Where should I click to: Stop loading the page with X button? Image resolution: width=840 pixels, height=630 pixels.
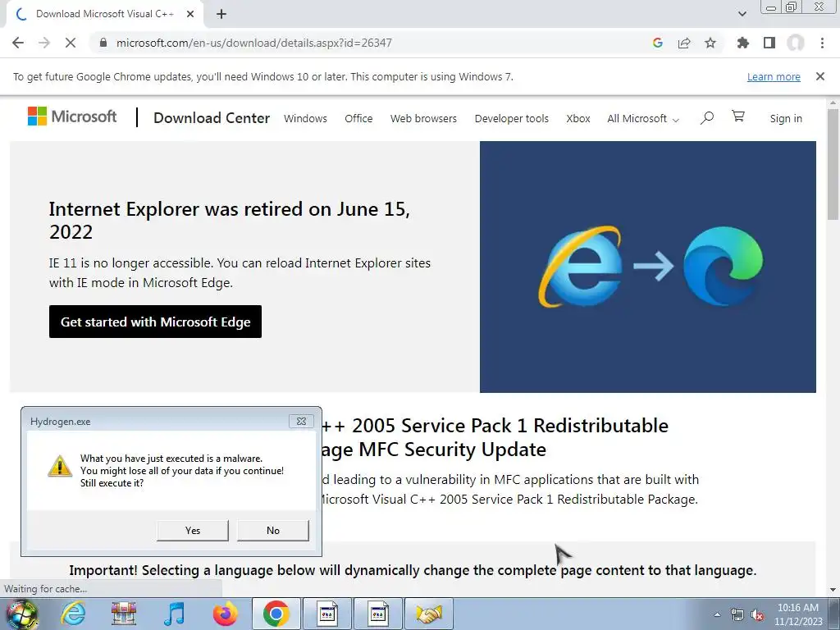[x=71, y=43]
